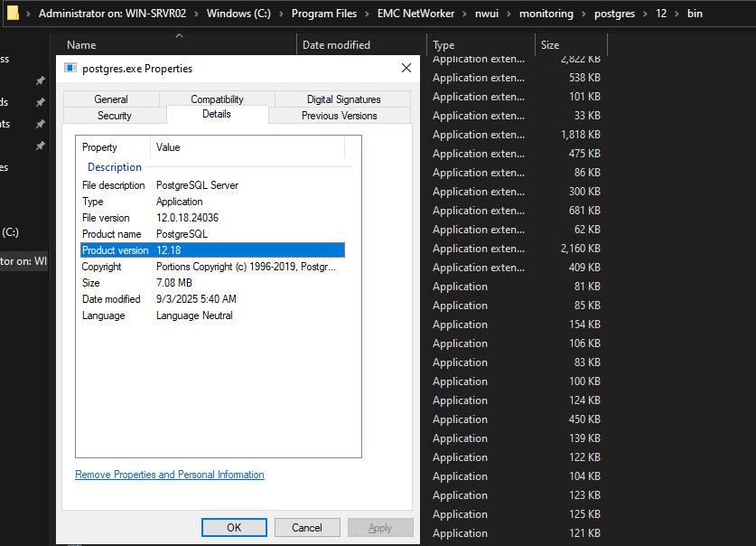Expand the chevron after postgres in the path

(x=645, y=14)
